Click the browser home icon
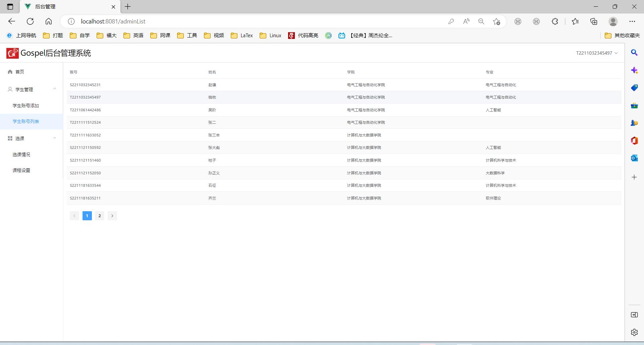644x345 pixels. click(x=49, y=21)
